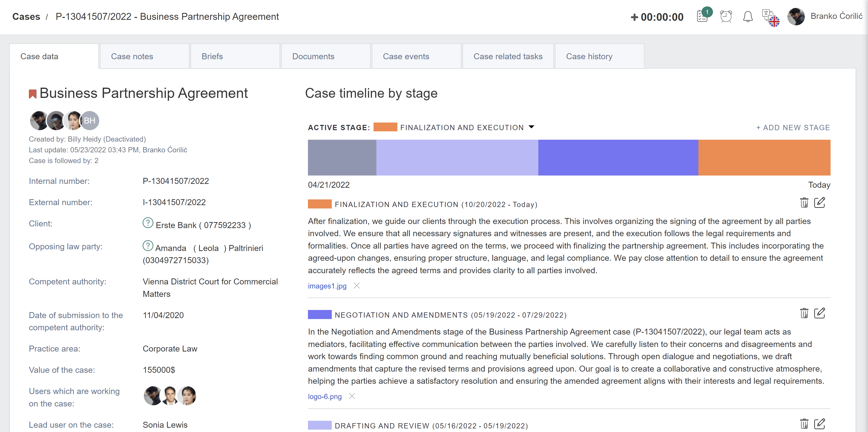The height and width of the screenshot is (432, 868).
Task: Open the images1.jpg file link
Action: click(x=327, y=286)
